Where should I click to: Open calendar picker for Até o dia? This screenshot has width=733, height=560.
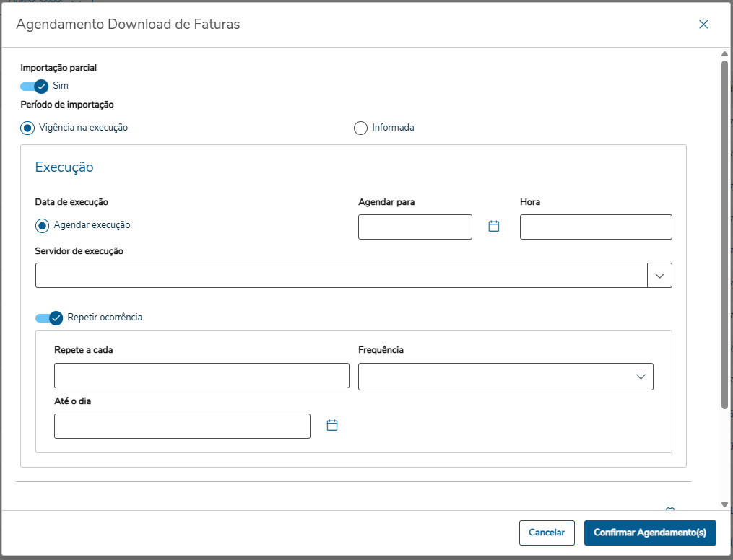[x=332, y=426]
